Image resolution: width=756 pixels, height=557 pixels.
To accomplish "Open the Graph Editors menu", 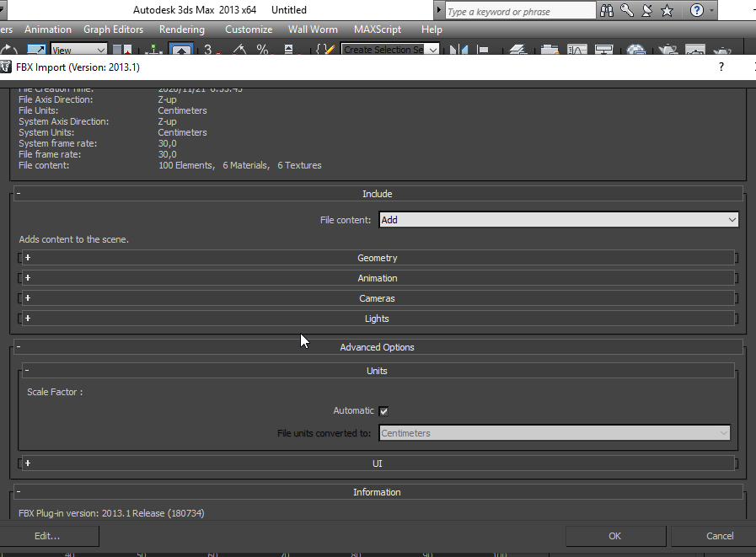I will click(113, 29).
